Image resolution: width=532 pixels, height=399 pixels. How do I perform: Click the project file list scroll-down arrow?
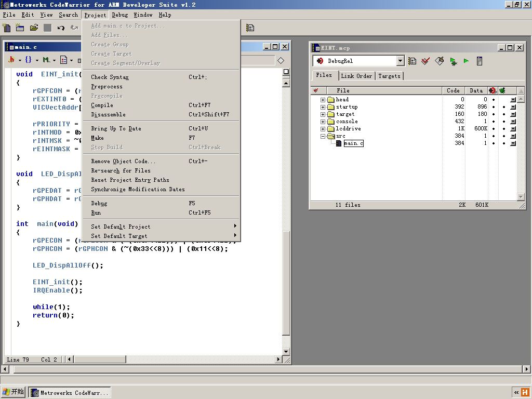(521, 197)
